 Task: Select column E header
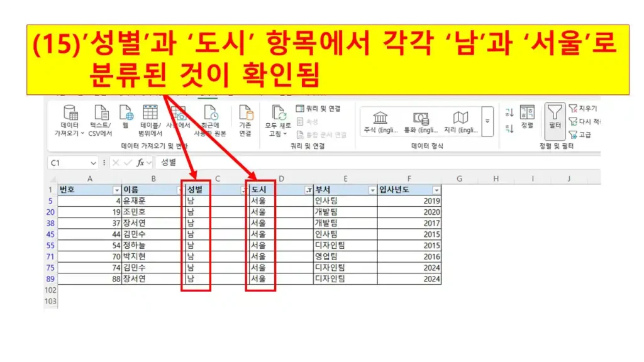(x=345, y=178)
